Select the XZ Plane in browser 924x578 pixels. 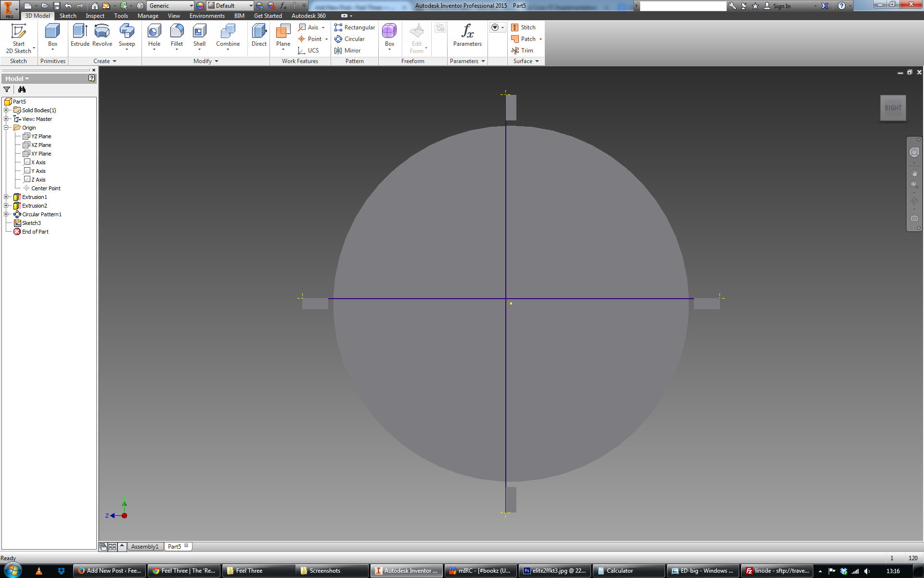(37, 145)
